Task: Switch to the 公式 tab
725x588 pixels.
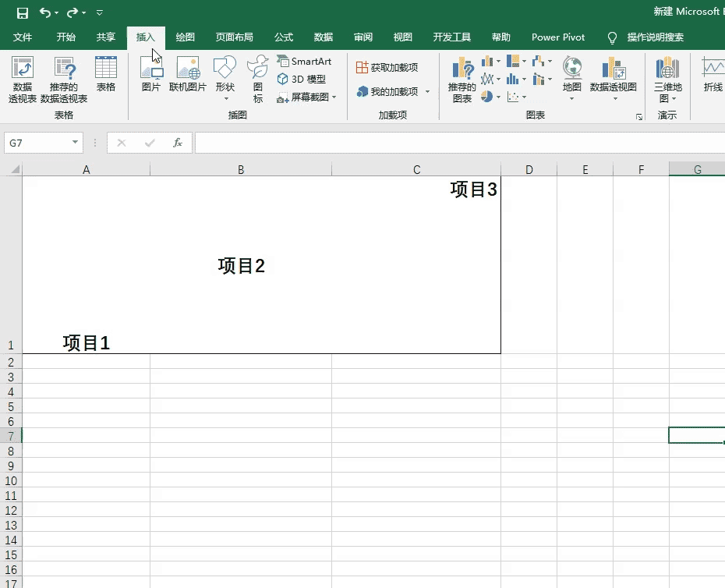Action: (284, 37)
